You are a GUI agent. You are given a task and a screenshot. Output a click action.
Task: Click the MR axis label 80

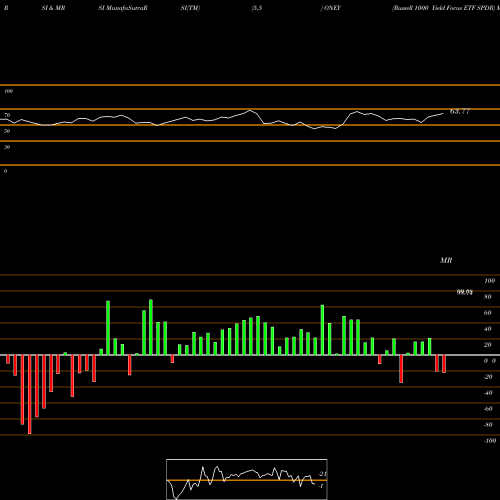pyautogui.click(x=488, y=297)
